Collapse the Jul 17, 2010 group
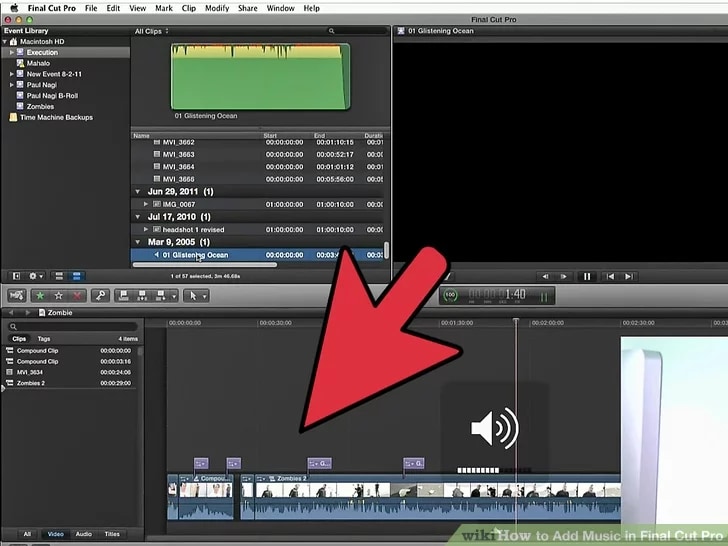This screenshot has height=546, width=728. click(x=137, y=217)
